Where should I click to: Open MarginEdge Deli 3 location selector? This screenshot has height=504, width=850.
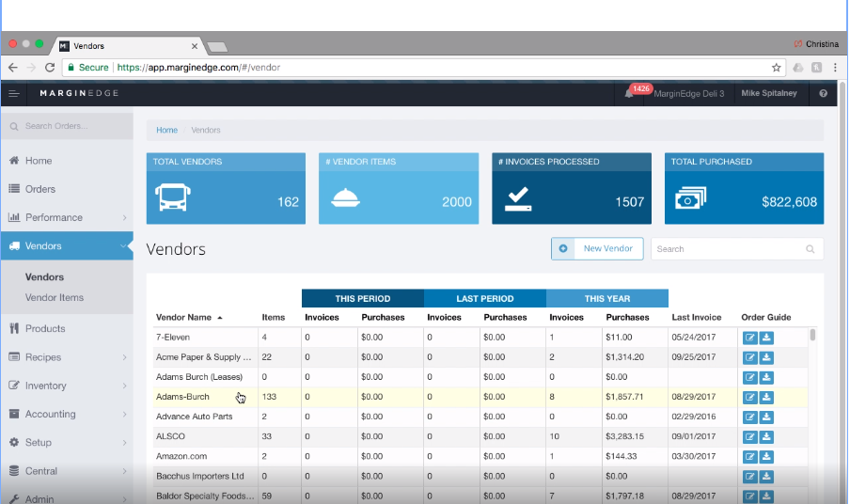(x=688, y=94)
